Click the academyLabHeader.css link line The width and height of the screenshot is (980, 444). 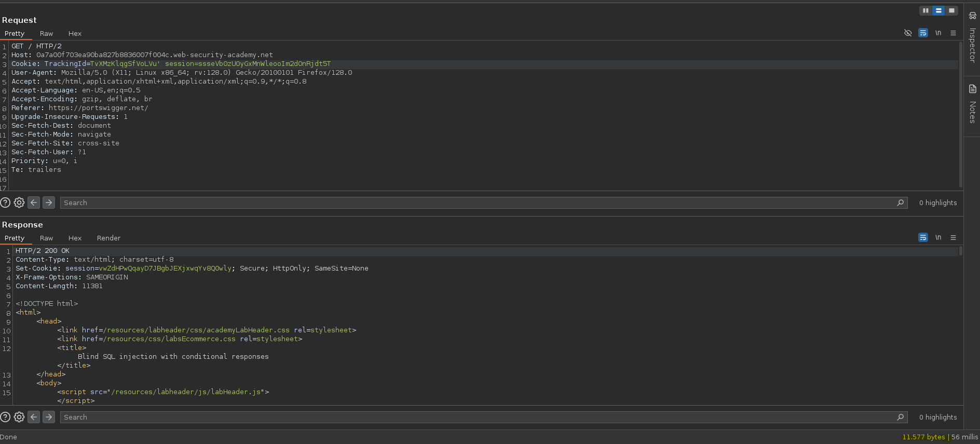(x=207, y=330)
